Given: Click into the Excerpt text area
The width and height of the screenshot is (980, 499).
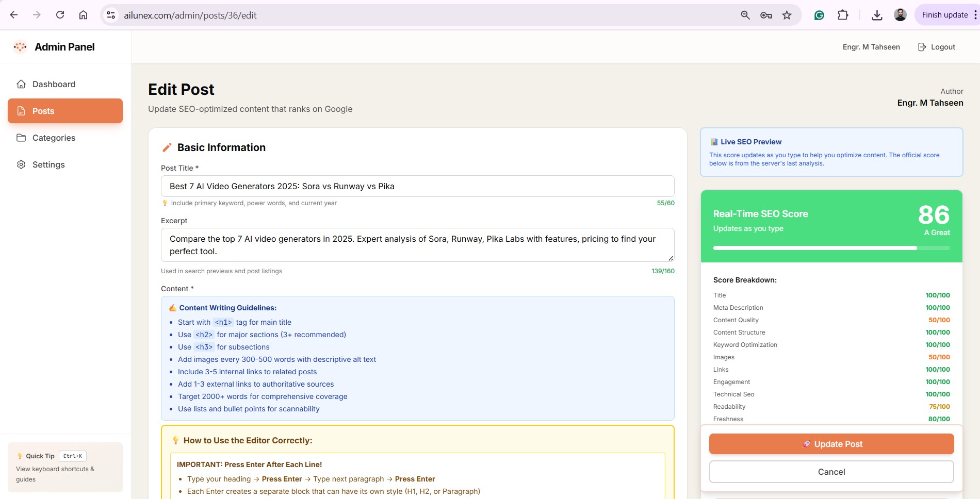Looking at the screenshot, I should pos(417,245).
